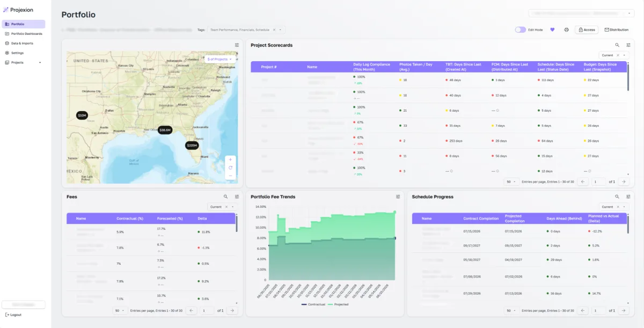
Task: Go to previous page in Project Scorecards
Action: tap(582, 182)
